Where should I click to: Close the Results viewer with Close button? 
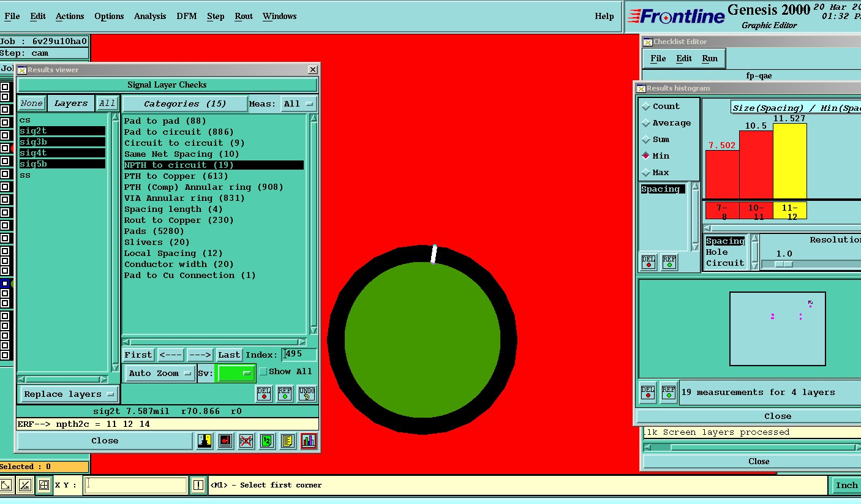pyautogui.click(x=105, y=441)
